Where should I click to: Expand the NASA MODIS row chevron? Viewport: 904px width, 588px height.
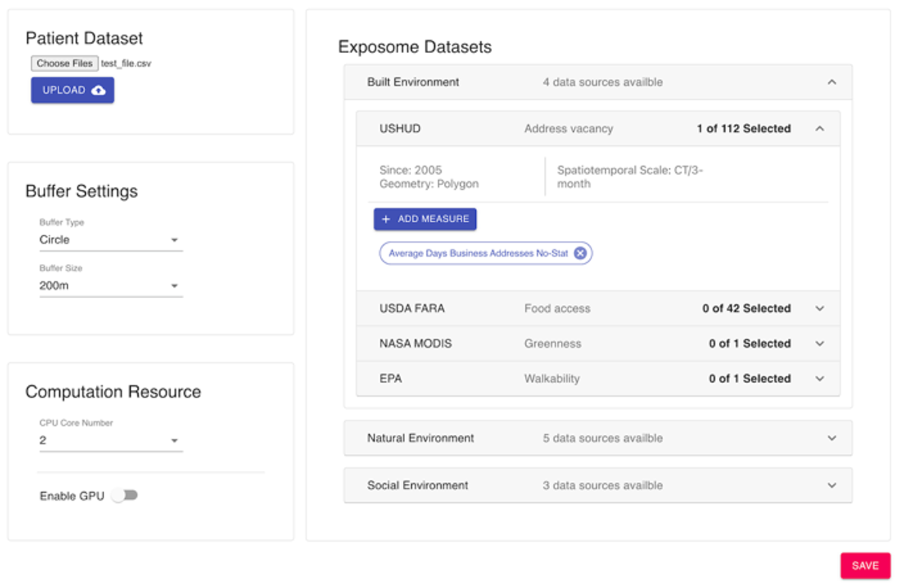(820, 344)
